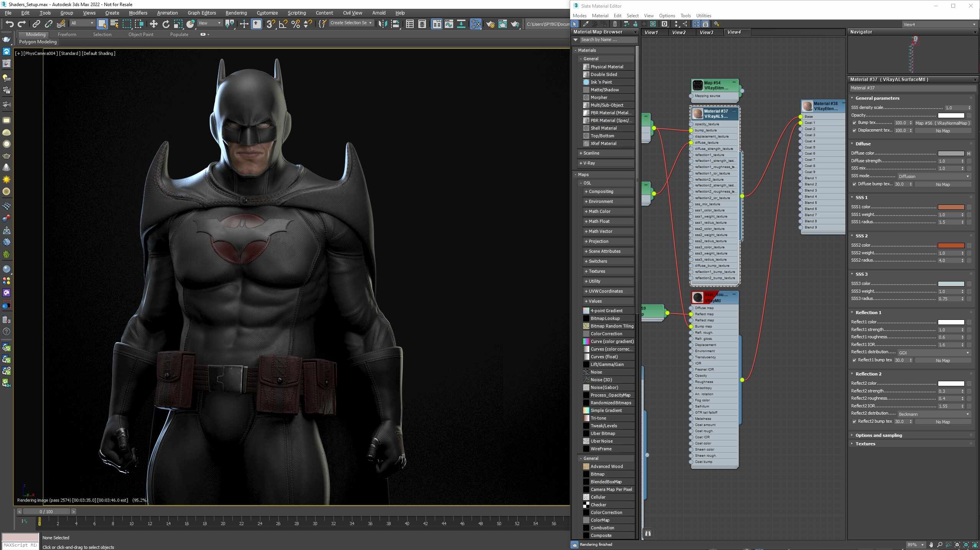Open the Rendering menu
Viewport: 980px width, 550px height.
pos(236,13)
